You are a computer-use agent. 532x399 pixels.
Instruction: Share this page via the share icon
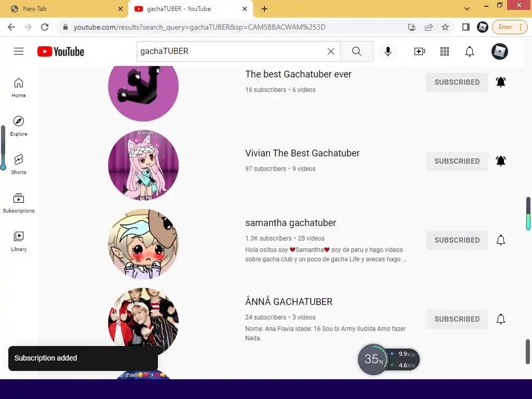point(429,27)
